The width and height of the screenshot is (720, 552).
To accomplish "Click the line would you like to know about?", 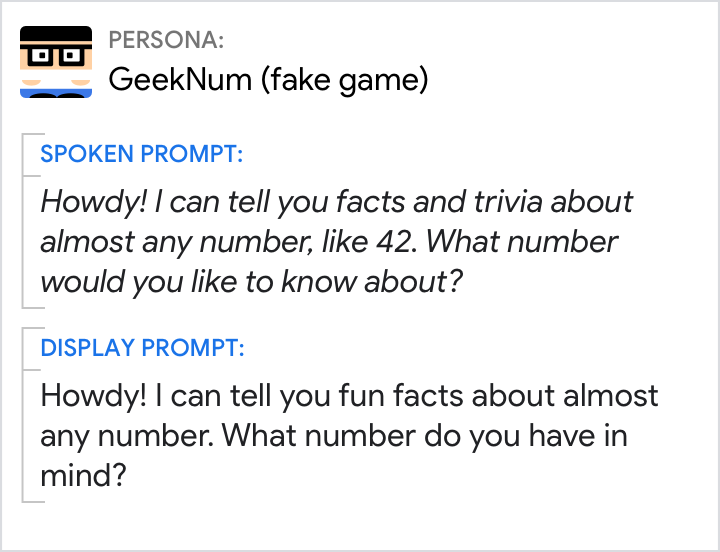I will coord(251,282).
